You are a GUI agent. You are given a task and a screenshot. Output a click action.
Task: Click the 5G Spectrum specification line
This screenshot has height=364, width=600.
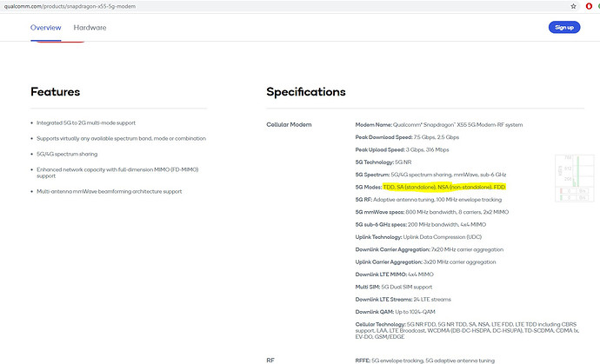tap(430, 175)
